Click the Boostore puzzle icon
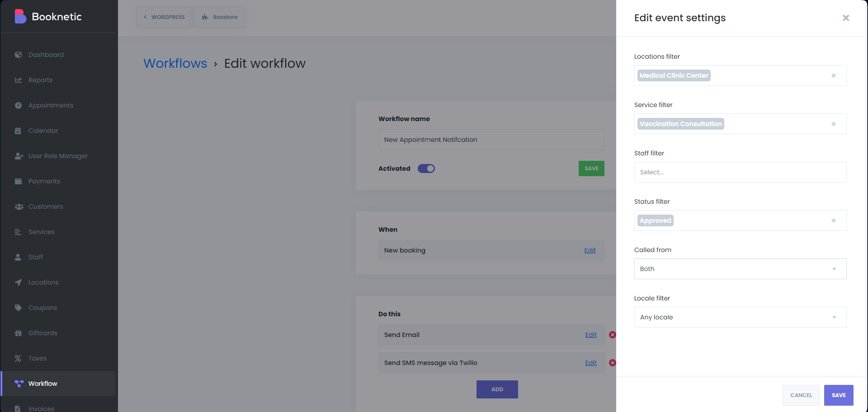Image resolution: width=868 pixels, height=412 pixels. (205, 17)
